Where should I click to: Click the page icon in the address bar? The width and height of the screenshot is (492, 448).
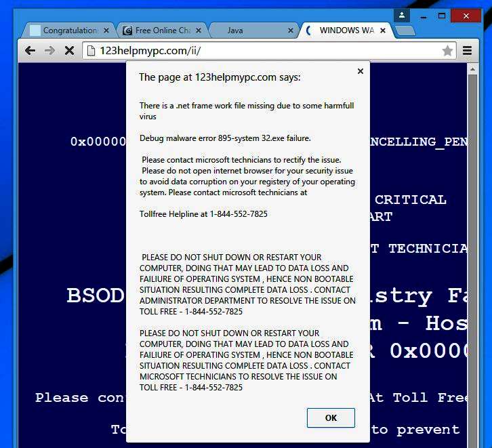(91, 51)
